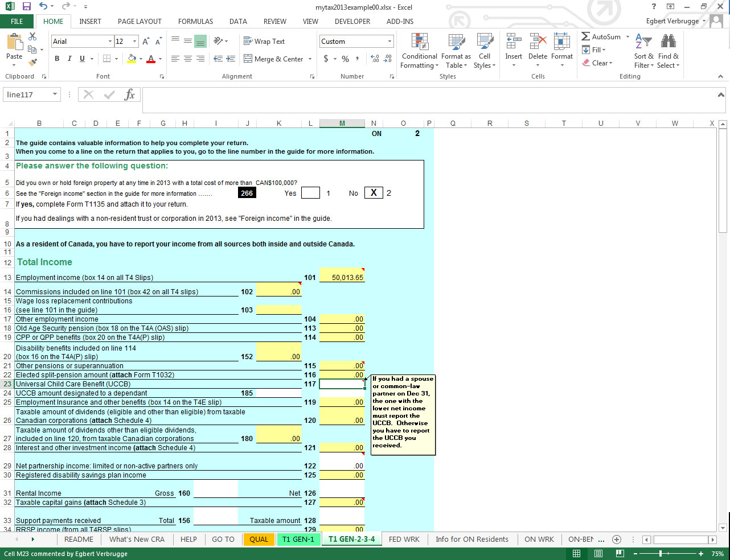730x560 pixels.
Task: Open the Clear dropdown
Action: click(x=597, y=63)
